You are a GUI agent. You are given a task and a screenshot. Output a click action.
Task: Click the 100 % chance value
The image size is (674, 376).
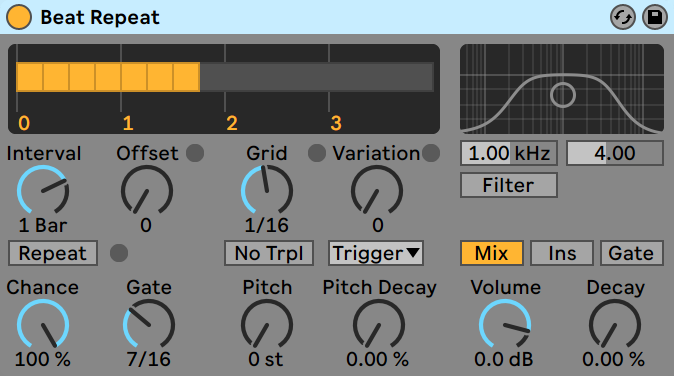(x=43, y=359)
